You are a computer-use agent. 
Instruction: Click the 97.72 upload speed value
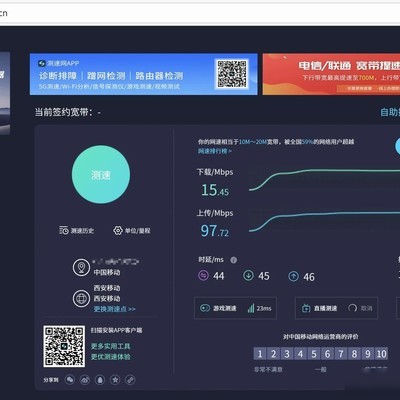pyautogui.click(x=215, y=231)
